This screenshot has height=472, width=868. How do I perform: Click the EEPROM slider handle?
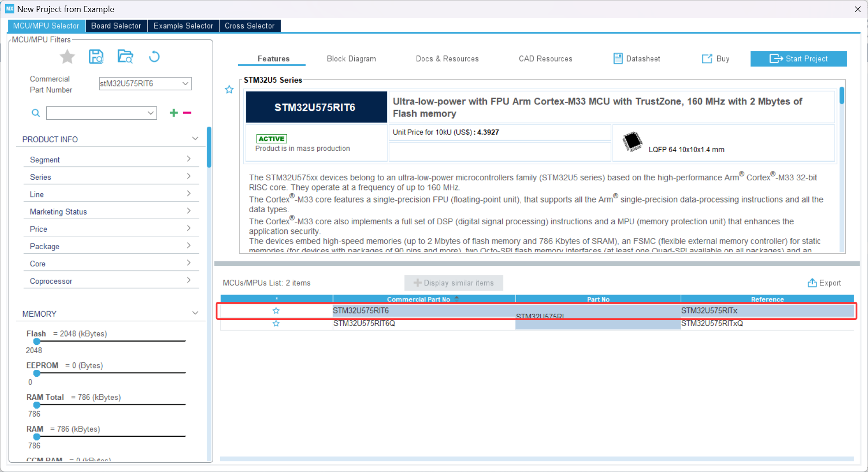click(37, 373)
